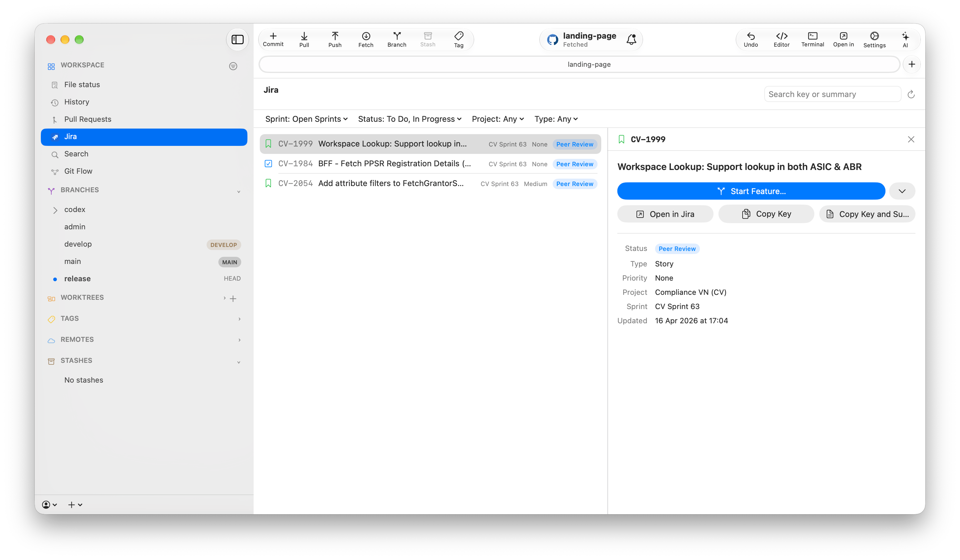Launch Terminal from toolbar
Screen dimensions: 960x560
coord(812,39)
